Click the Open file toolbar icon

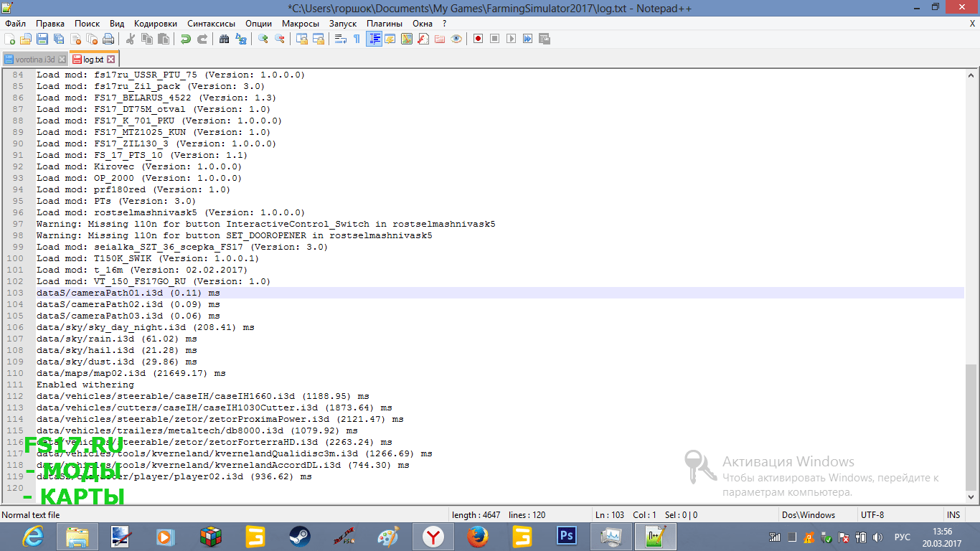(x=27, y=39)
